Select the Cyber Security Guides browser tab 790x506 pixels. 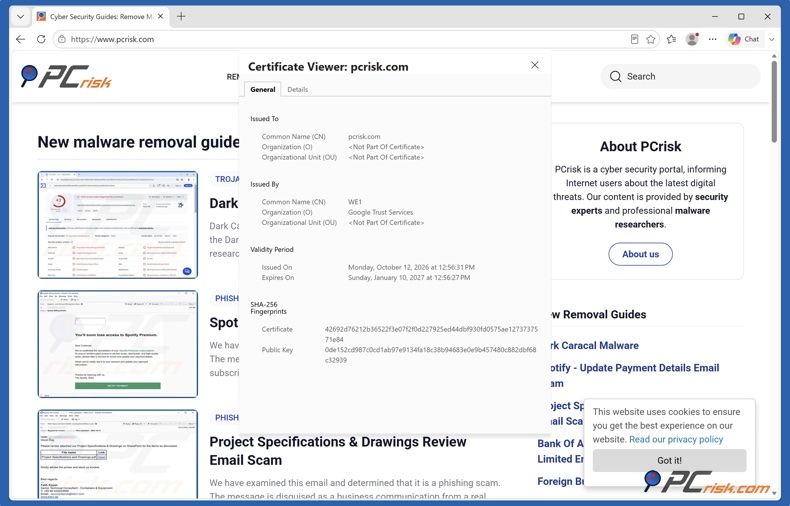(101, 17)
